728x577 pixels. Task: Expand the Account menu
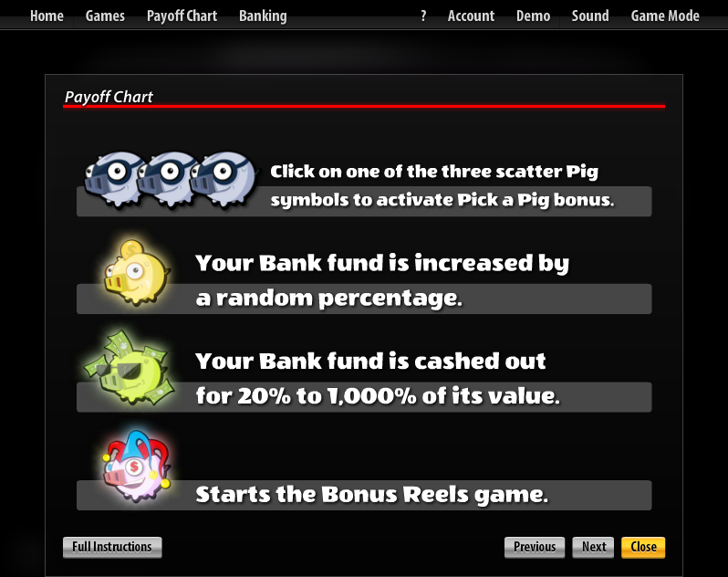point(471,16)
